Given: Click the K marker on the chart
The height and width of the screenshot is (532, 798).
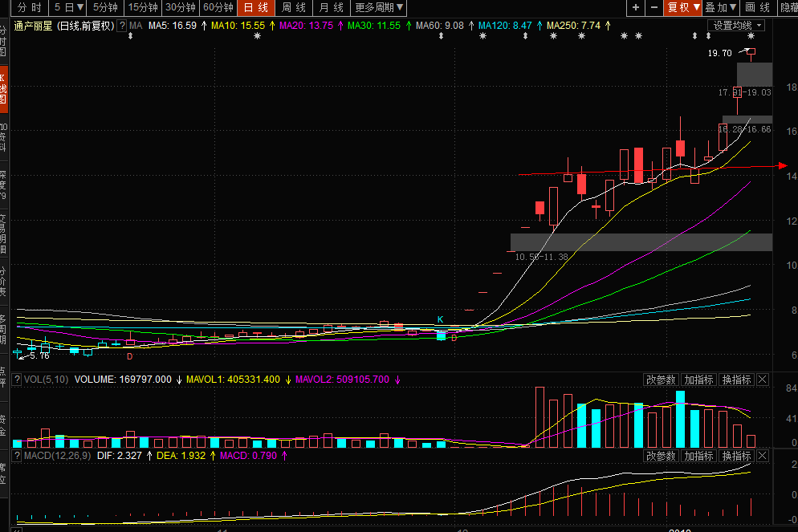Looking at the screenshot, I should (x=440, y=319).
